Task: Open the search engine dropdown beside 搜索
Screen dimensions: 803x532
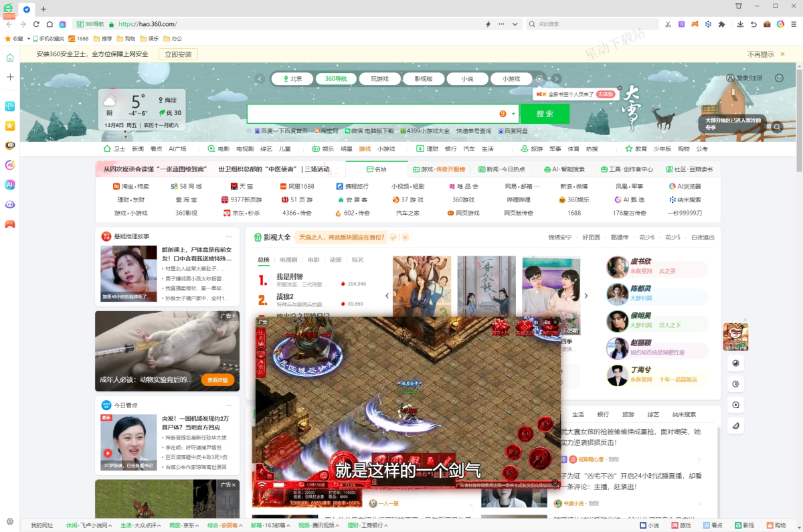Action: pyautogui.click(x=514, y=114)
